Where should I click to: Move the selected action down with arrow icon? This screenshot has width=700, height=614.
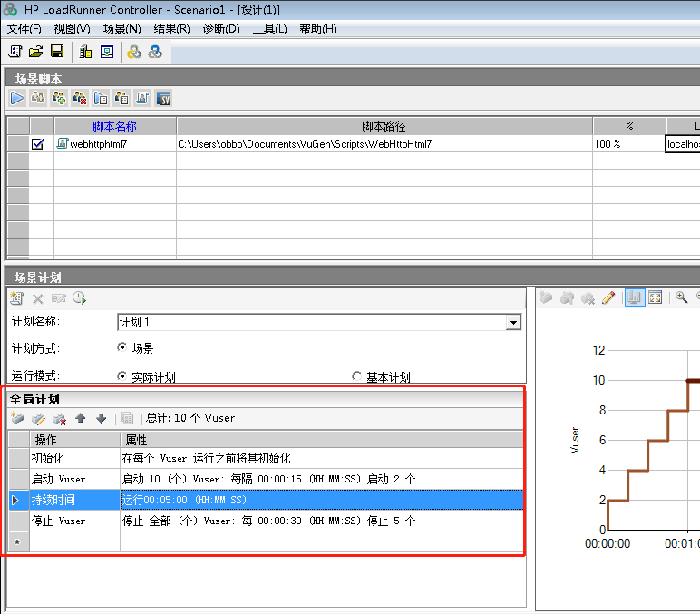point(102,418)
